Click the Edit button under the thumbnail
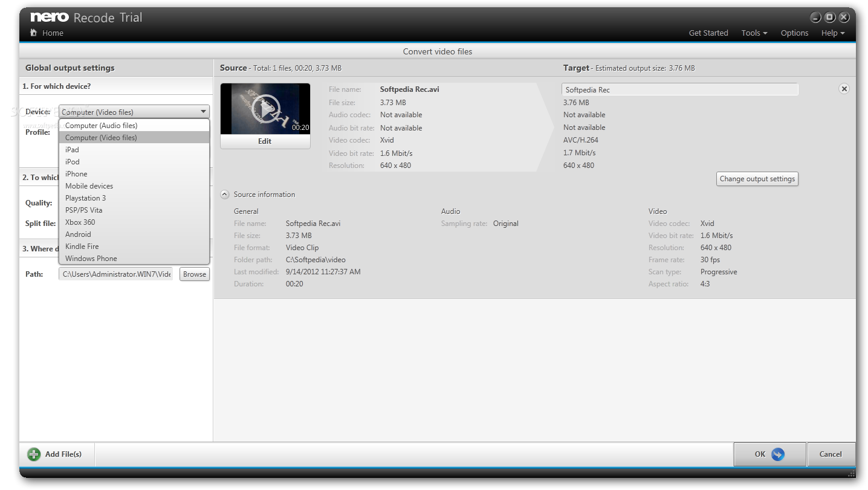868x490 pixels. point(265,141)
